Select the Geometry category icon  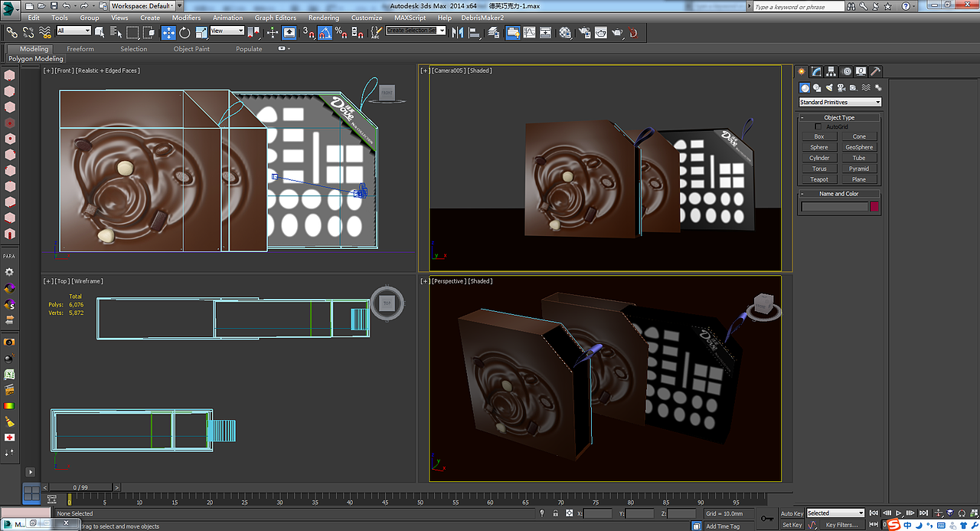(805, 88)
